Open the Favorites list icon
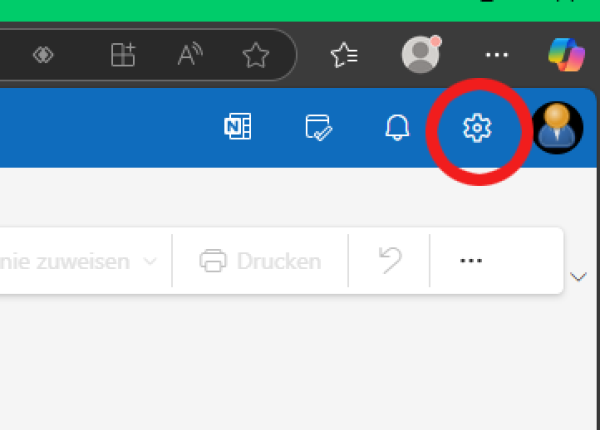Image resolution: width=600 pixels, height=430 pixels. [x=344, y=55]
